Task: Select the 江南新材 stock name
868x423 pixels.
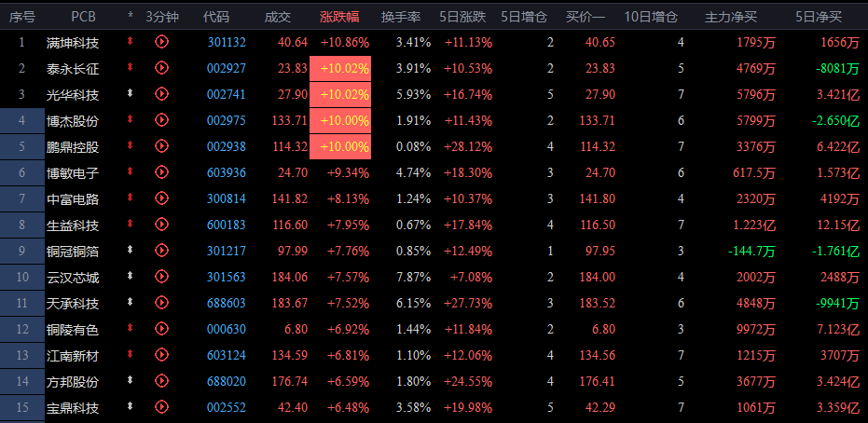Action: 73,356
